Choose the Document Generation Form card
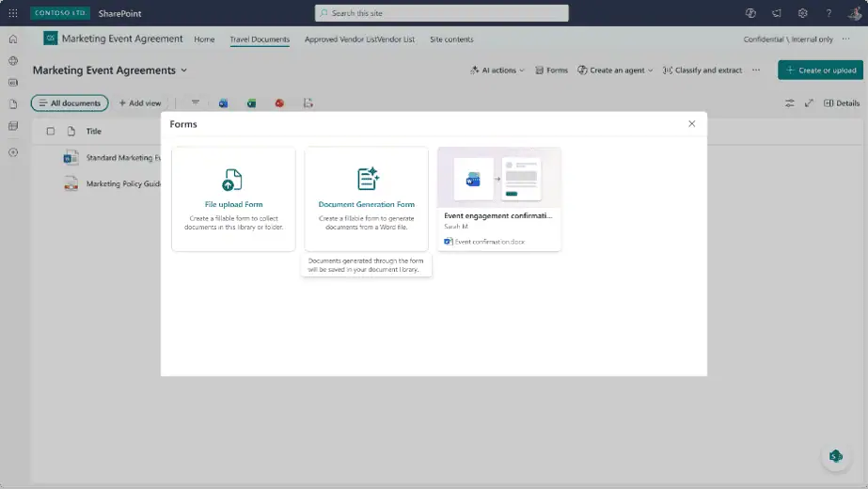 [366, 198]
